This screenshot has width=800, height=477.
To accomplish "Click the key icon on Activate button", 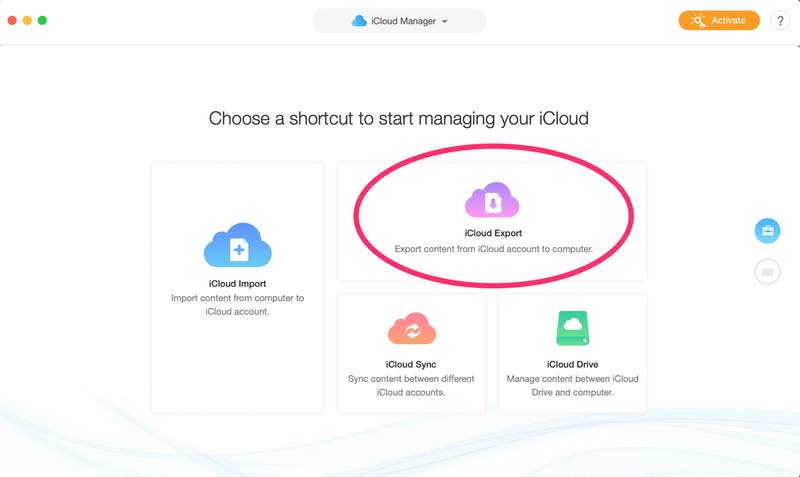I will pyautogui.click(x=698, y=20).
